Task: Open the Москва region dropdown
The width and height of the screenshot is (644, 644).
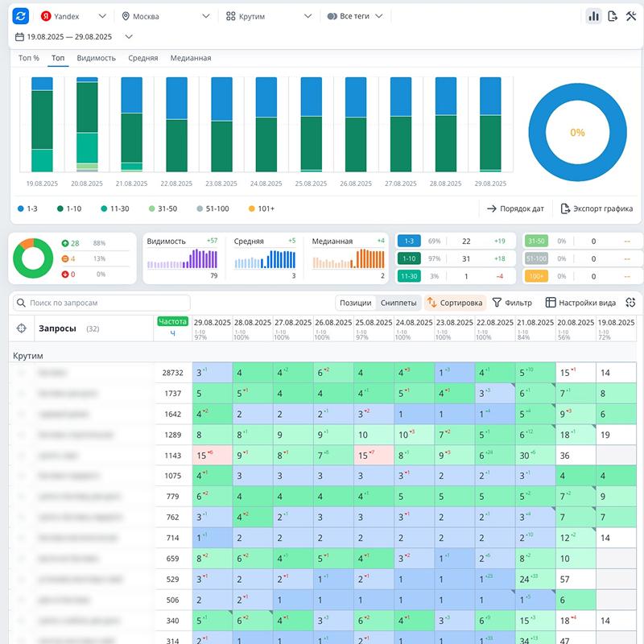Action: pos(165,16)
